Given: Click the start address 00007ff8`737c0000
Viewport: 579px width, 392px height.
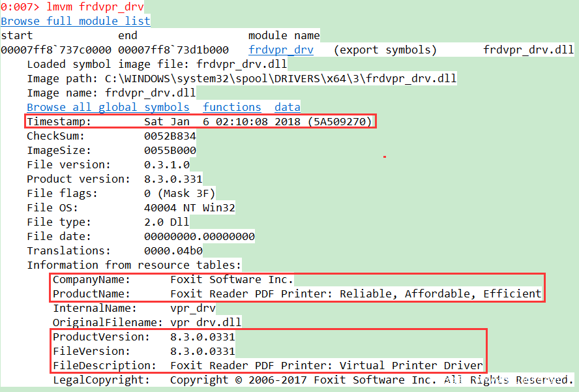Looking at the screenshot, I should pyautogui.click(x=56, y=50).
